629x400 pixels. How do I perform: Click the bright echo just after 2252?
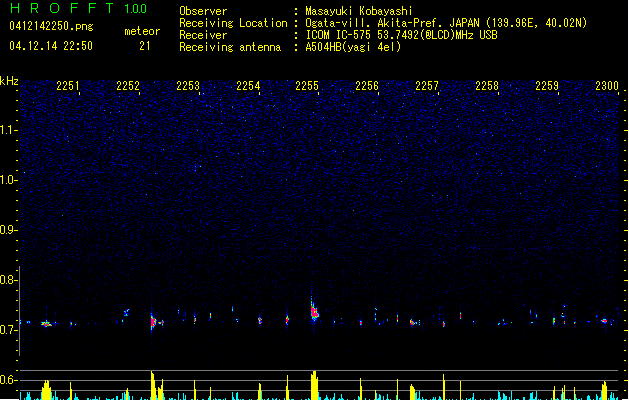click(153, 322)
